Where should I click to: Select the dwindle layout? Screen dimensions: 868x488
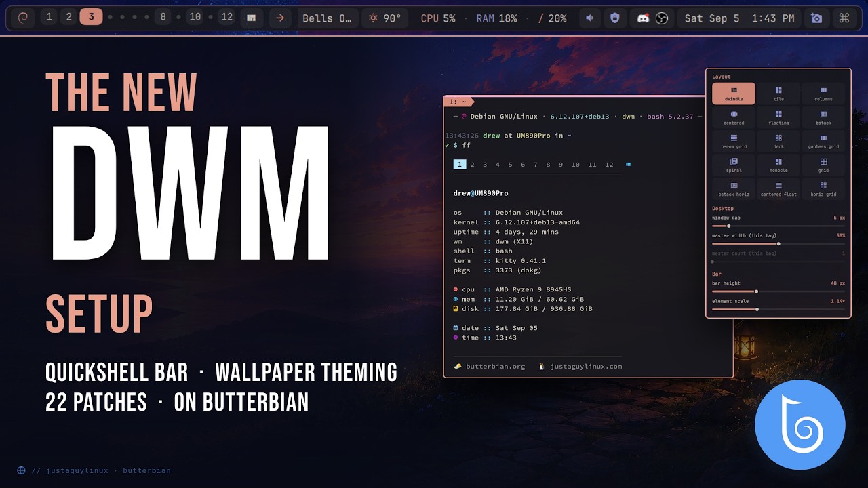(734, 94)
